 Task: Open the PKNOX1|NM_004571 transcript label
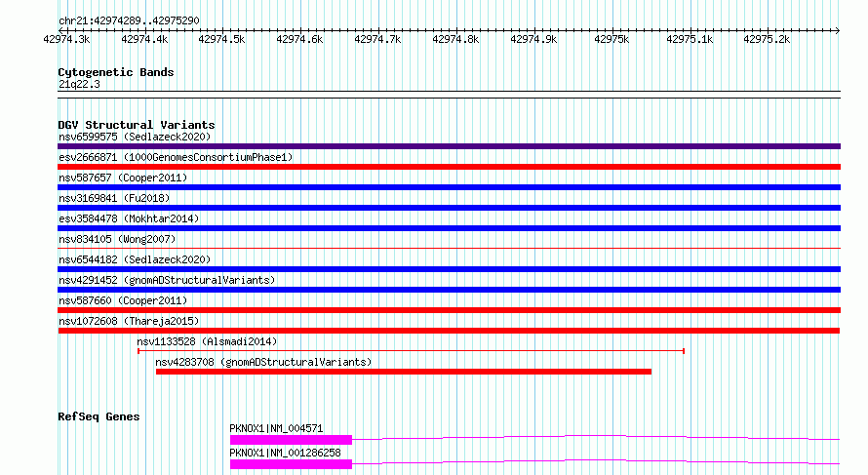[276, 428]
